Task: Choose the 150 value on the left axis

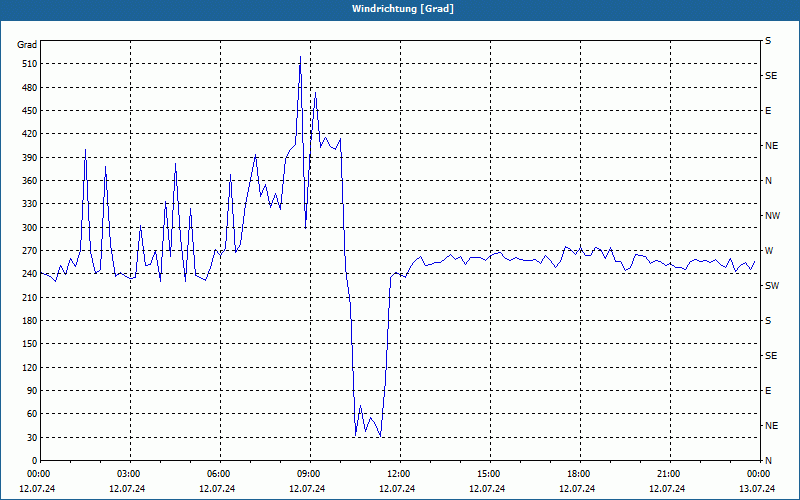Action: click(30, 344)
